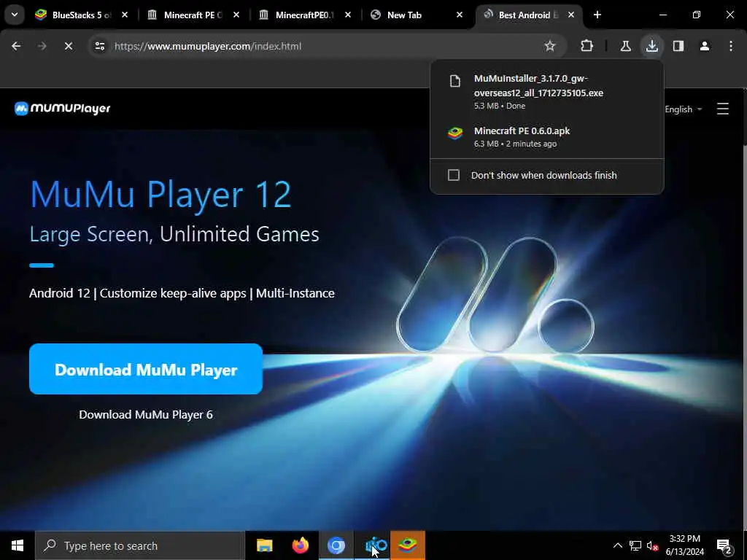Click the MuMuPlayer logo

63,109
